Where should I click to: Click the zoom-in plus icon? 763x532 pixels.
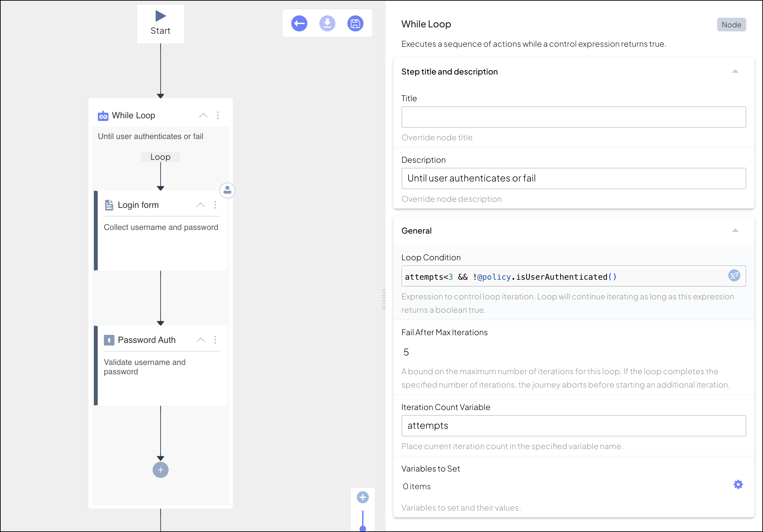pos(362,497)
